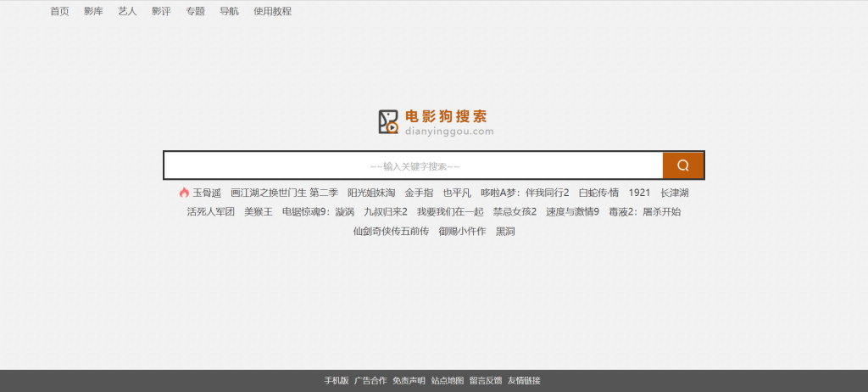Open the 免责声明 footer link
The width and height of the screenshot is (868, 392).
(x=409, y=380)
